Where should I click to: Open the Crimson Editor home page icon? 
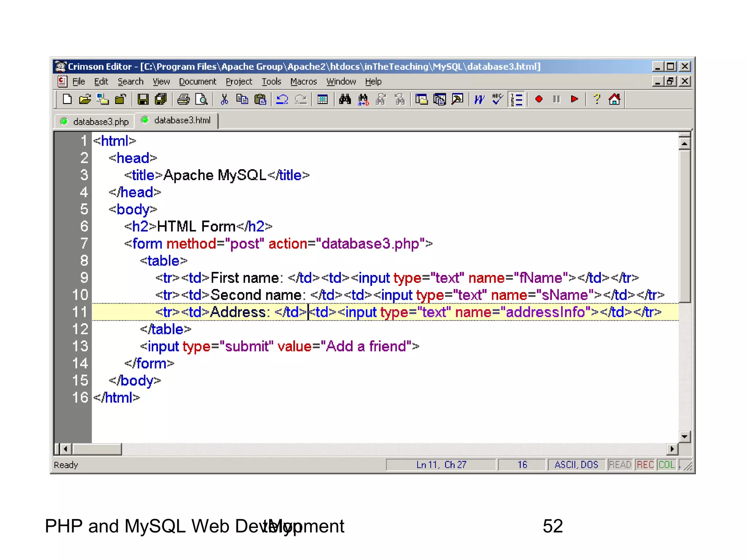(x=615, y=99)
